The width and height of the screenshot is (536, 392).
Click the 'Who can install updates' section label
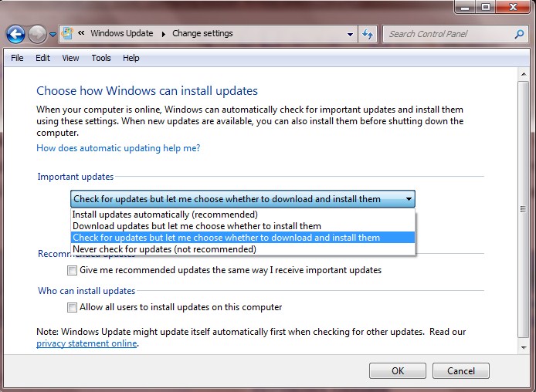tap(87, 291)
